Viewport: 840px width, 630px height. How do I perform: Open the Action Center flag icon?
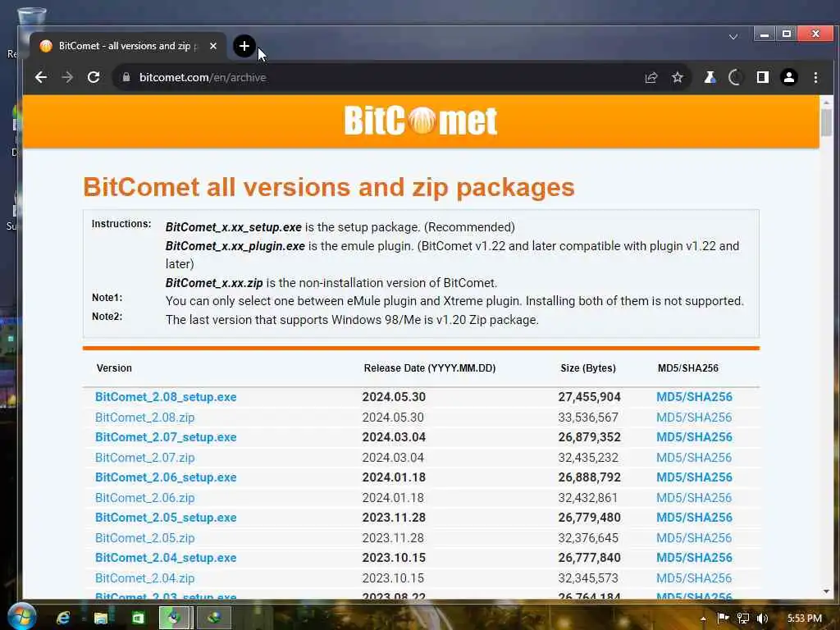point(723,619)
